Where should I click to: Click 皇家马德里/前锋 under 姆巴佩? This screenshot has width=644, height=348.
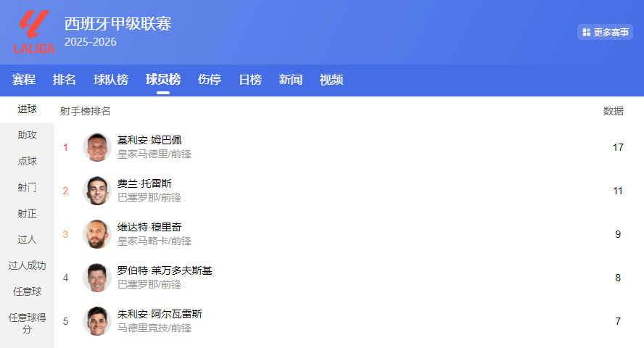coord(154,154)
